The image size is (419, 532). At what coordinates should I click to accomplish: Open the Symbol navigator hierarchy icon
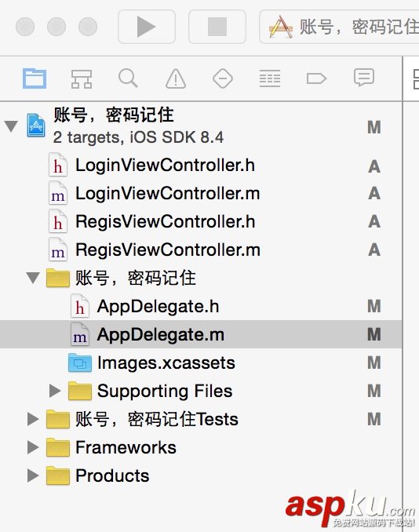[x=82, y=79]
